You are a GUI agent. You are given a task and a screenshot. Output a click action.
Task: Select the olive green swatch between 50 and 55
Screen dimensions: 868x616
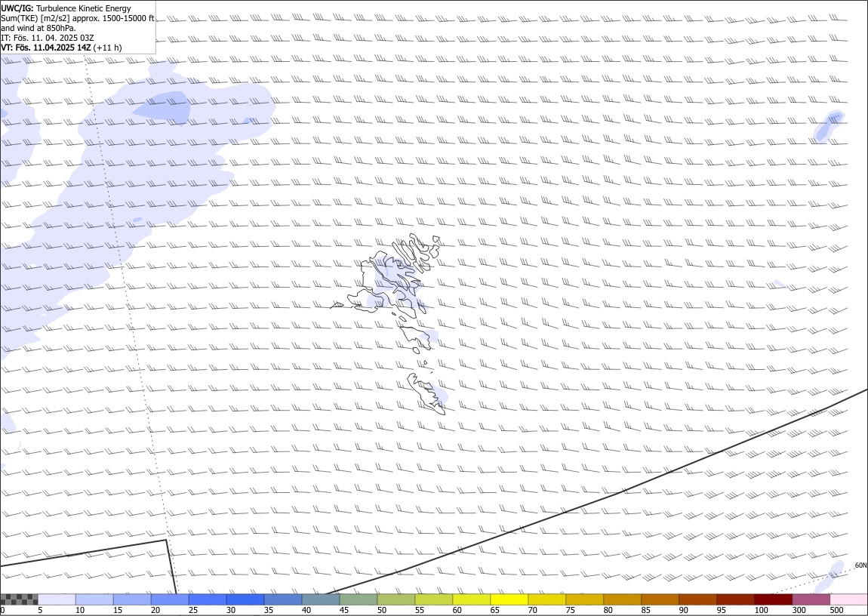[x=396, y=599]
